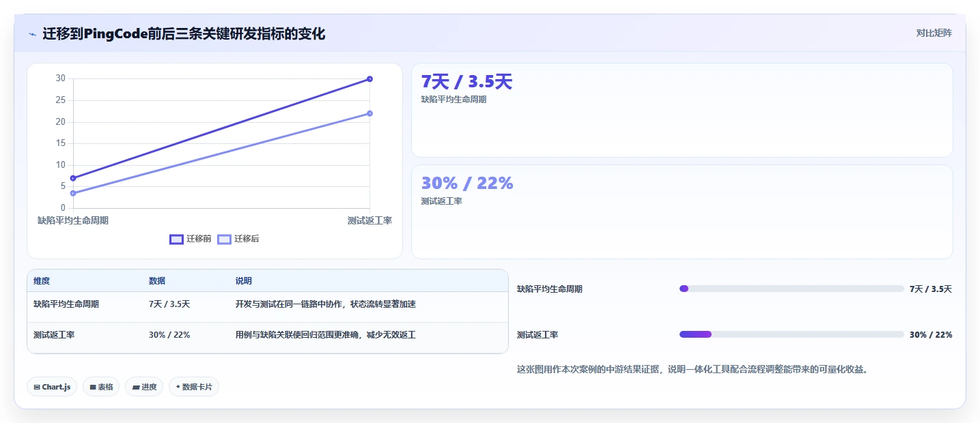
Task: Click the 缺陷平均生命周期 progress bar
Action: click(792, 289)
